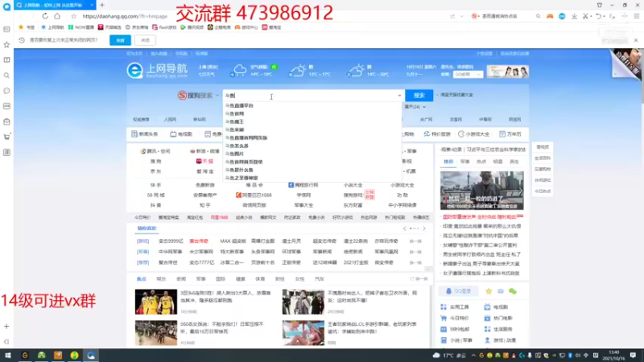Open the basketball players news thumbnail

(x=156, y=302)
